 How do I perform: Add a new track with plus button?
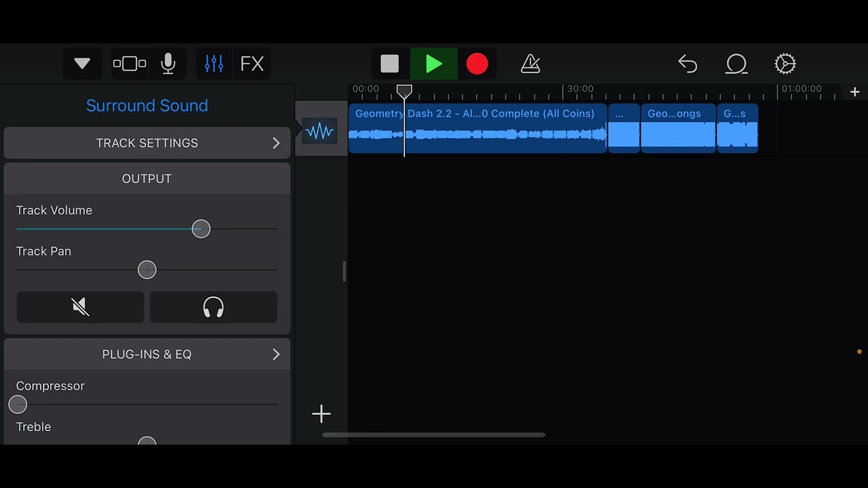coord(321,413)
